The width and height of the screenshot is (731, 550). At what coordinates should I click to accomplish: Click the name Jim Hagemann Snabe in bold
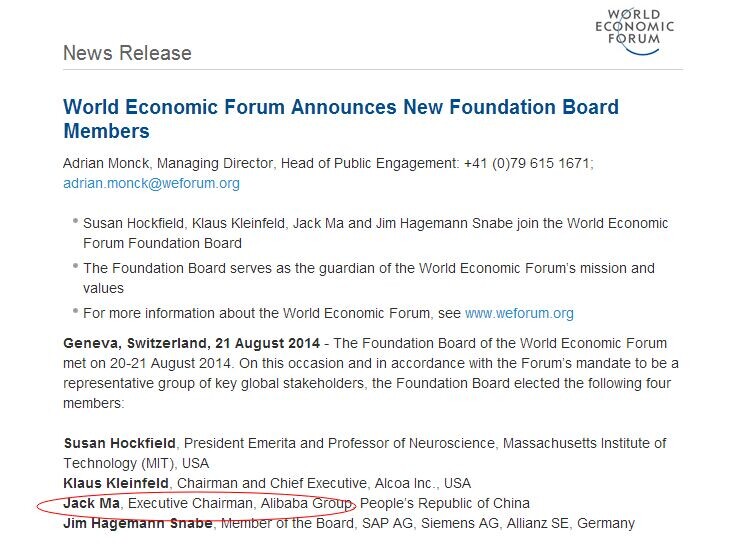pos(138,523)
